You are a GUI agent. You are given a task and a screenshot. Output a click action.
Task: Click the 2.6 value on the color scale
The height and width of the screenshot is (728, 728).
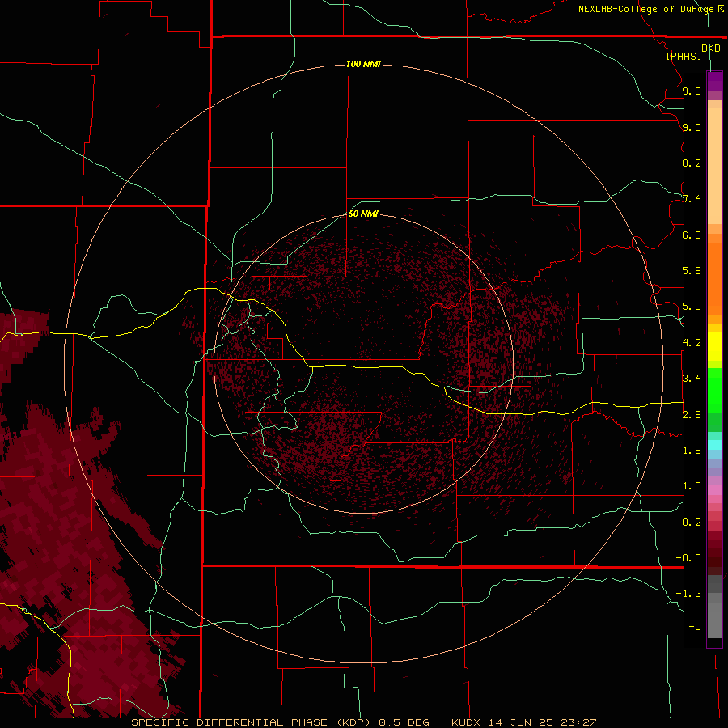click(692, 415)
